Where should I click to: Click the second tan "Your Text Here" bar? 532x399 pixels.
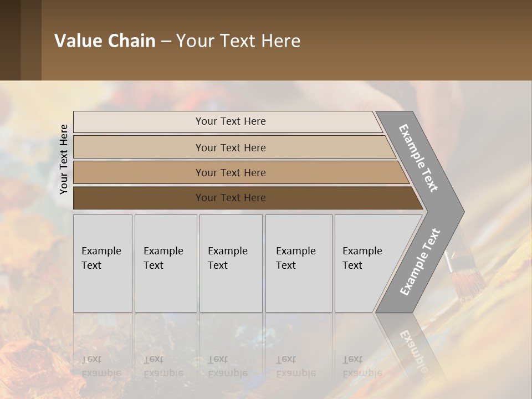tap(230, 147)
